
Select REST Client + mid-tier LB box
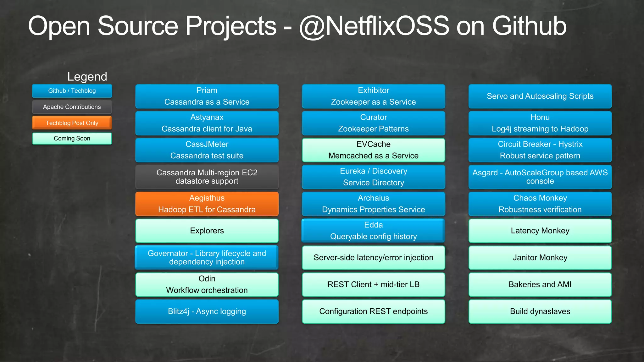click(x=374, y=284)
